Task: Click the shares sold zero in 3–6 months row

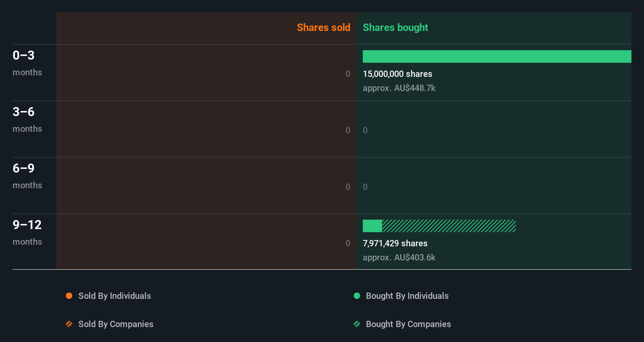Action: point(348,131)
